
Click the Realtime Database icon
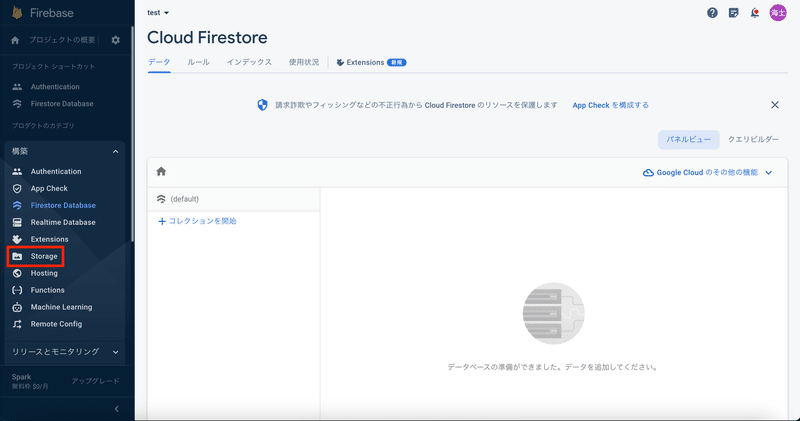tap(17, 222)
